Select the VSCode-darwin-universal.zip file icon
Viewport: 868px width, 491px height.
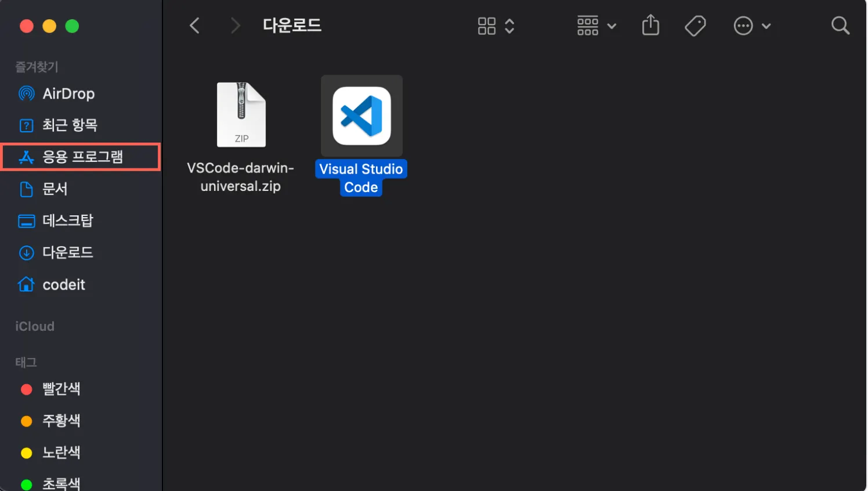click(x=241, y=115)
